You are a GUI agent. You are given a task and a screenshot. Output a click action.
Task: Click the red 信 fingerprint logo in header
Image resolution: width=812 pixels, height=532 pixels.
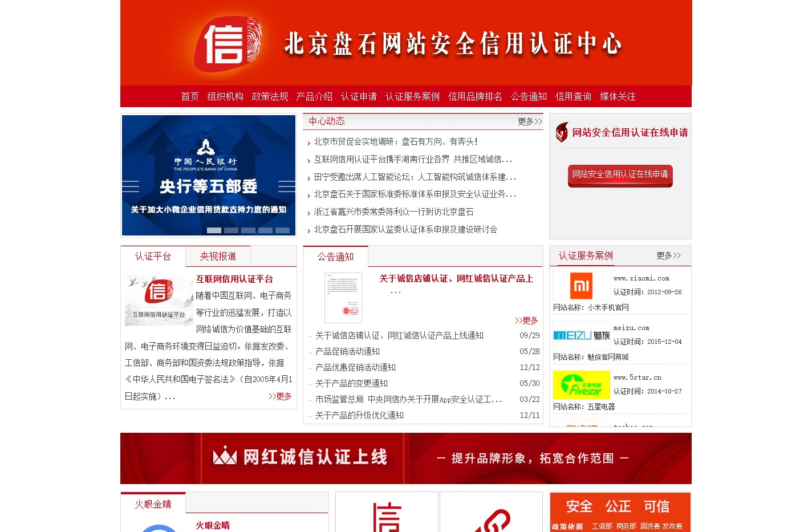228,43
